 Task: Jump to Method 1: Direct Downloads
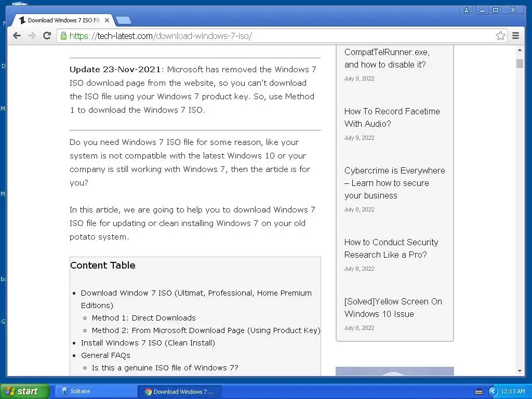pyautogui.click(x=143, y=318)
